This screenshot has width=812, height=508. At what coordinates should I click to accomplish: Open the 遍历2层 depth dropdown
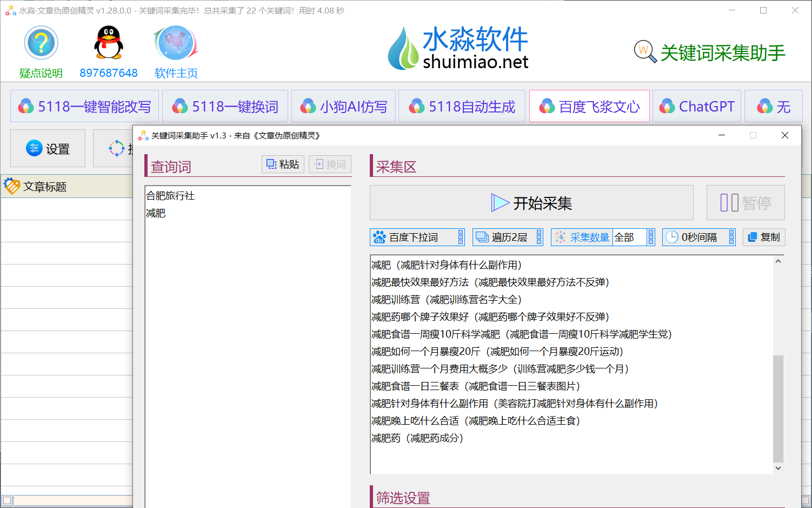[508, 237]
